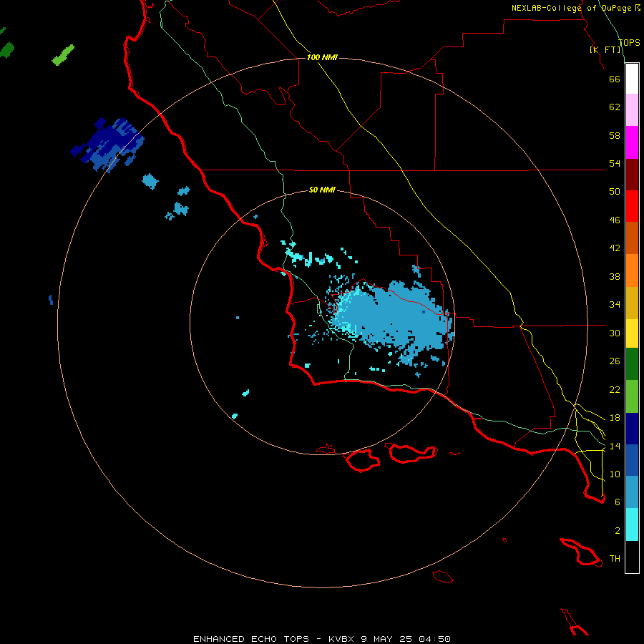Click the medium blue legend swatch

pos(632,460)
